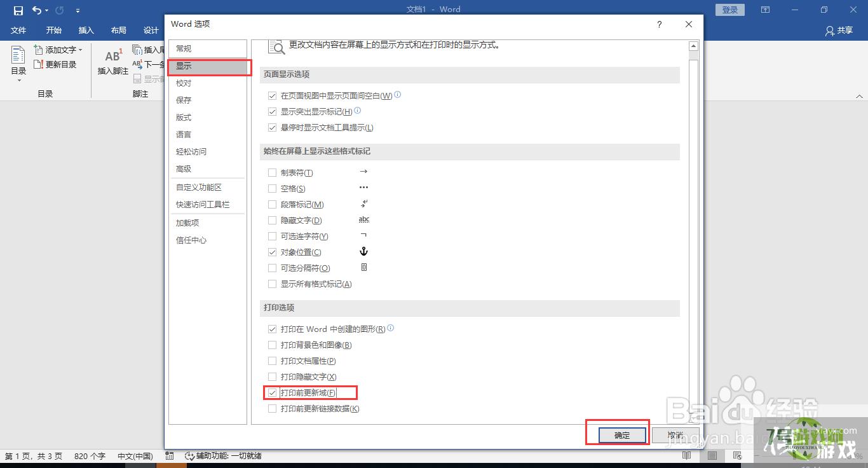Enable the 隐藏文字 checkbox
The width and height of the screenshot is (868, 468).
pos(273,221)
